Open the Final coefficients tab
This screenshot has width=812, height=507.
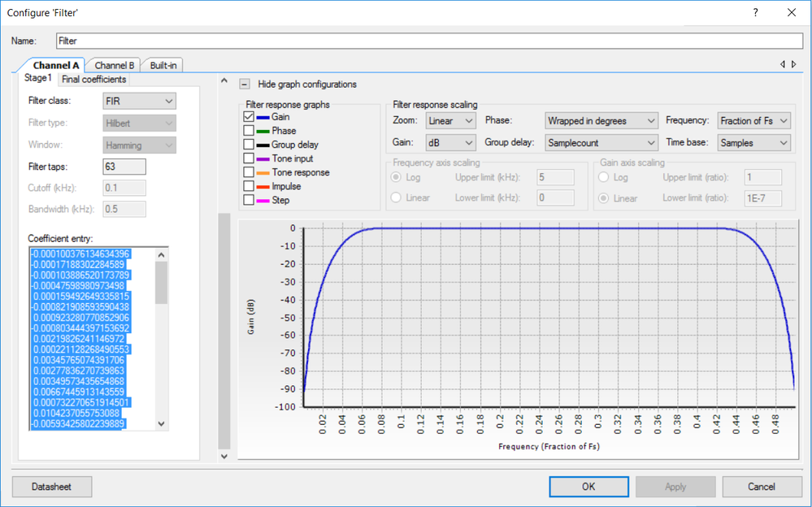[x=93, y=79]
